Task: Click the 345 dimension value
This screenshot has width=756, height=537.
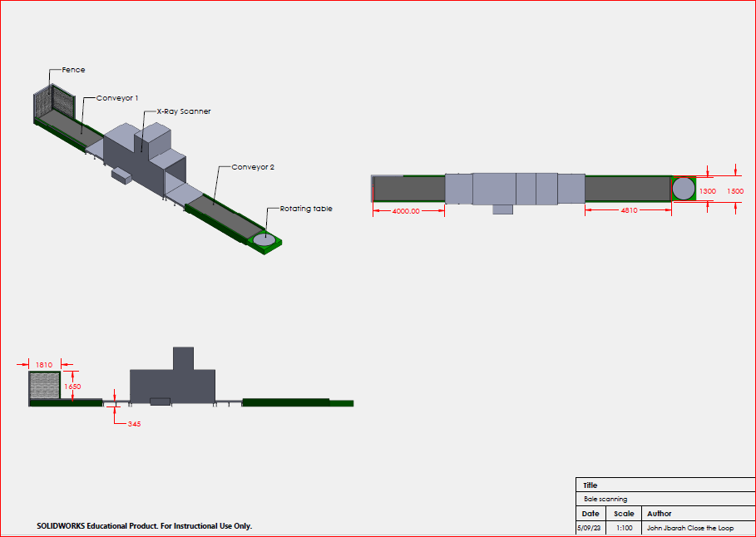Action: coord(133,424)
